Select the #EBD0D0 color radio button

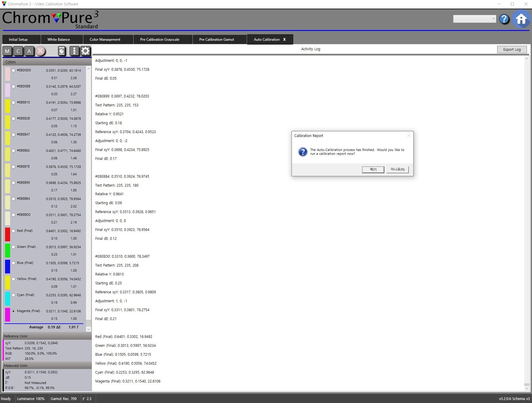[x=13, y=70]
